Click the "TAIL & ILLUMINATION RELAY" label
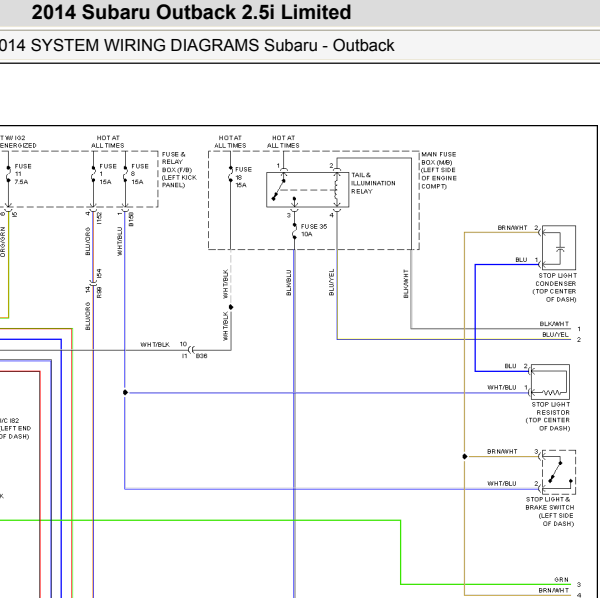 [373, 183]
